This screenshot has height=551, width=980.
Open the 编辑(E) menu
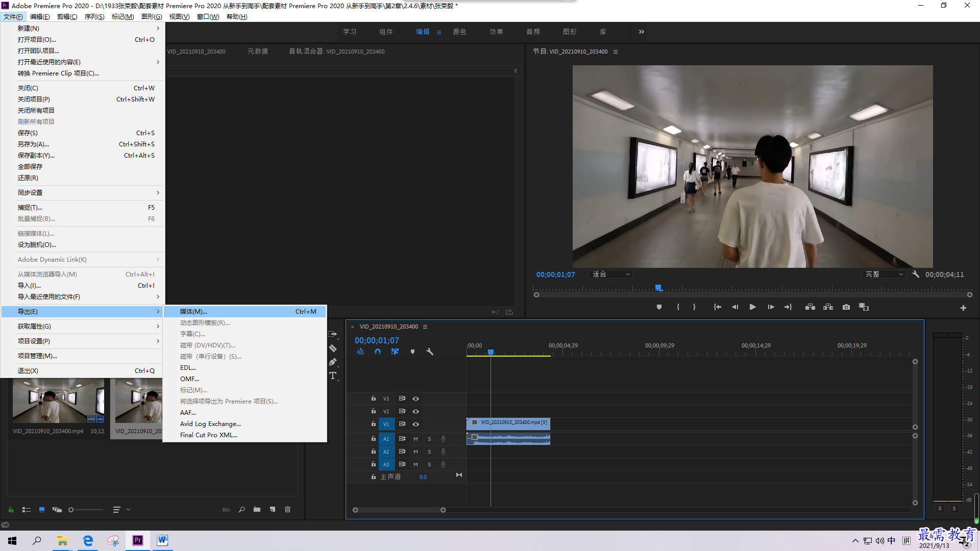point(40,16)
